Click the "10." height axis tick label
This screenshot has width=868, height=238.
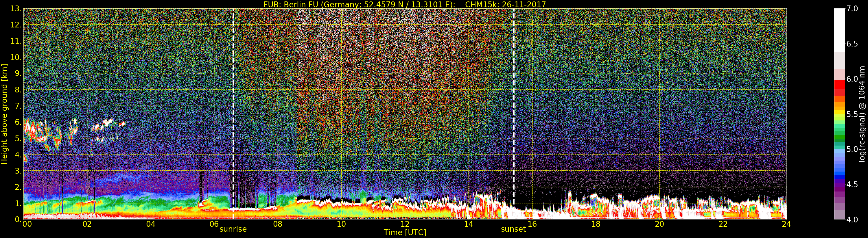coord(16,57)
